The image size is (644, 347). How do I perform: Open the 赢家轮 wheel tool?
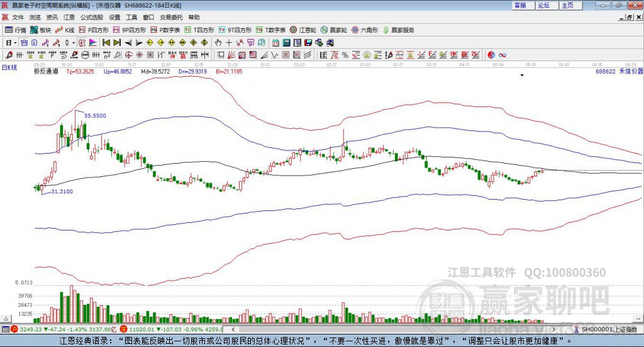click(x=334, y=30)
